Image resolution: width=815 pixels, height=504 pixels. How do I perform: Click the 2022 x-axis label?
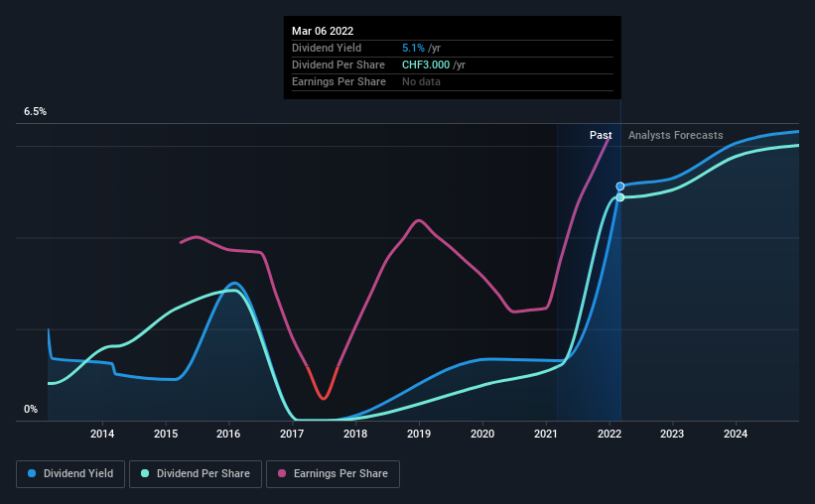pyautogui.click(x=610, y=434)
